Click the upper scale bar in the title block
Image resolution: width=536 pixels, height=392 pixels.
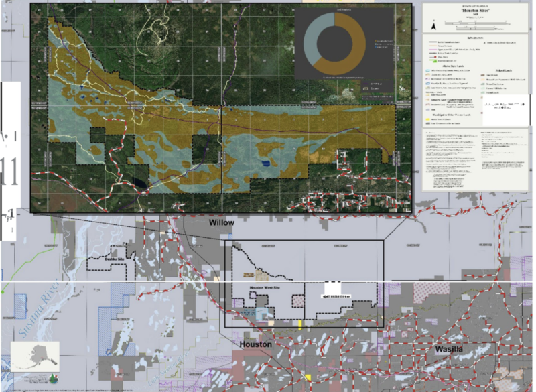(x=476, y=23)
